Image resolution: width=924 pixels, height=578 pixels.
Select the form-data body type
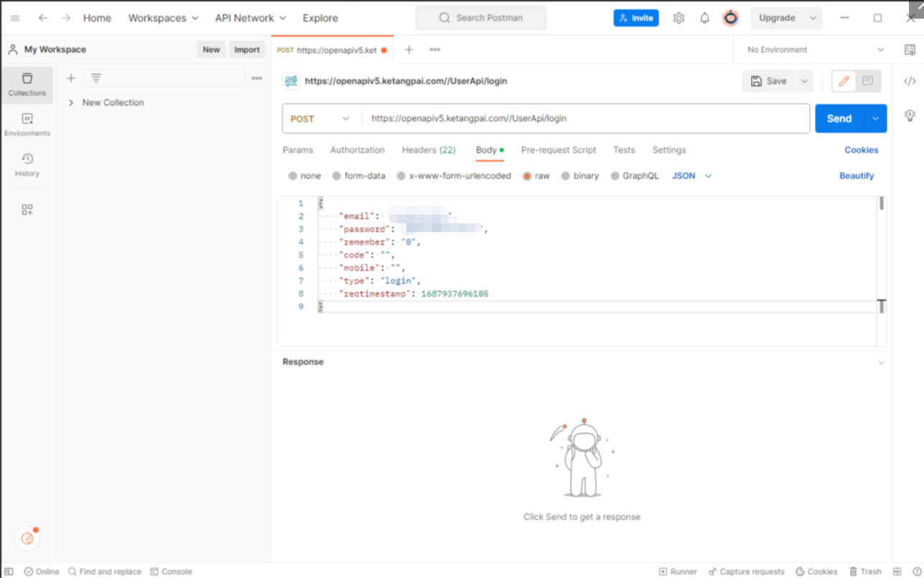click(x=337, y=176)
